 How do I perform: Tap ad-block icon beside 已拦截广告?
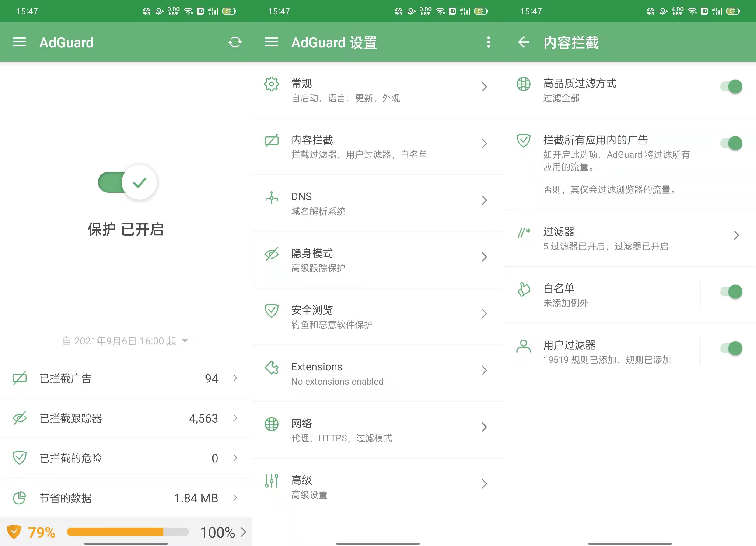pyautogui.click(x=19, y=378)
